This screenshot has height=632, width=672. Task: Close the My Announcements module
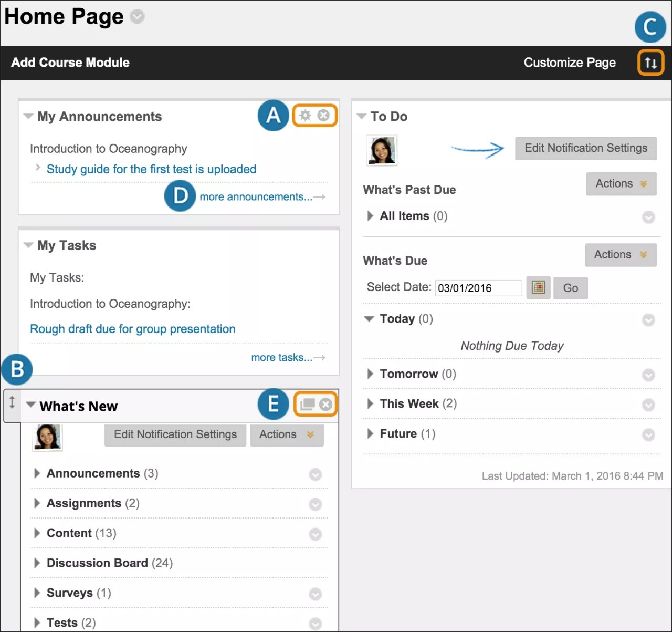click(324, 116)
